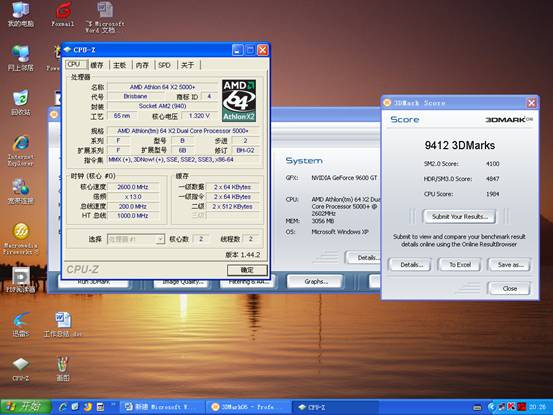The width and height of the screenshot is (553, 415).
Task: Open the Foxmail desktop icon
Action: 63,14
